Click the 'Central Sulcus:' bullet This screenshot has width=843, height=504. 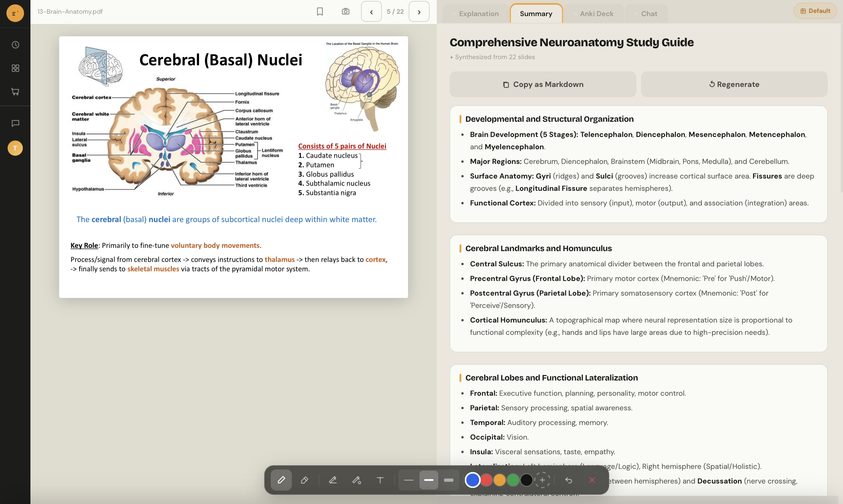tap(616, 264)
